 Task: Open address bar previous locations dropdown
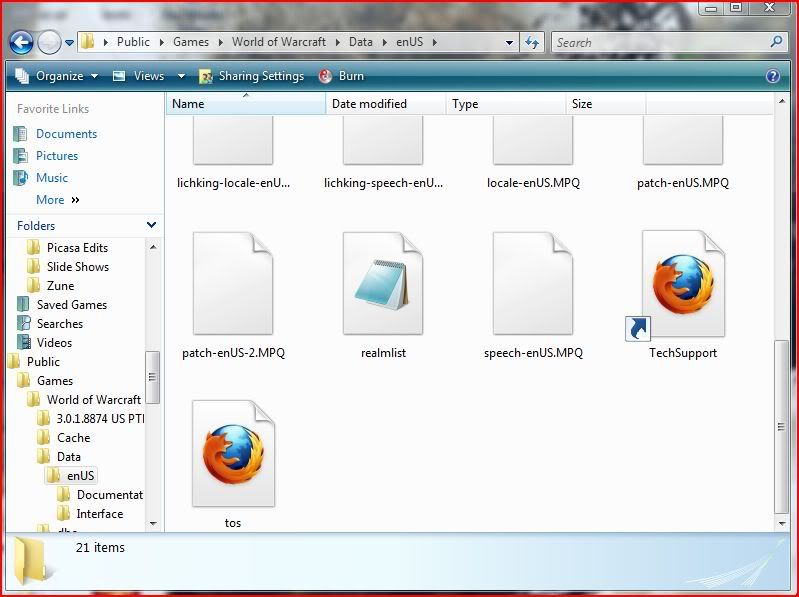coord(509,43)
